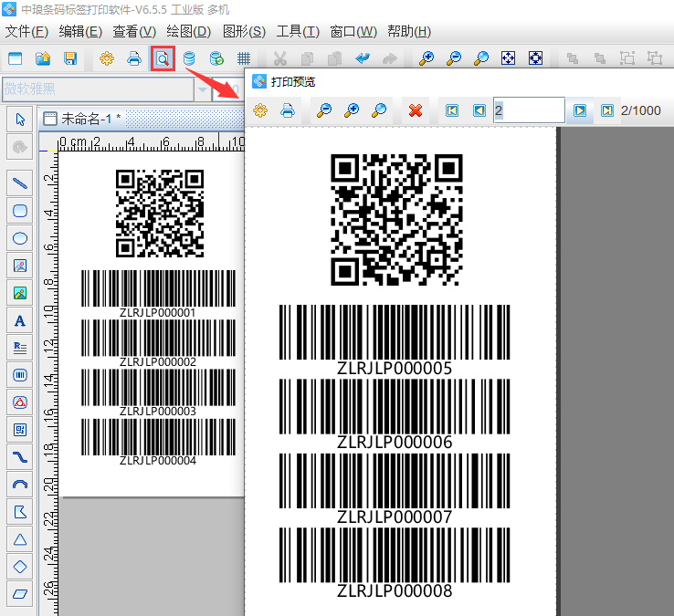Select the arc drawing tool
This screenshot has height=616, width=674.
[x=20, y=485]
